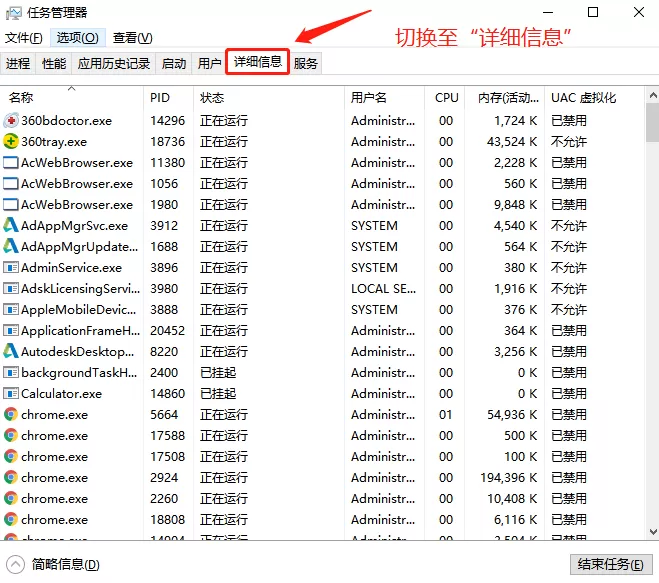Viewport: 659px width, 583px height.
Task: Select the Calculator.exe process name
Action: (x=61, y=394)
